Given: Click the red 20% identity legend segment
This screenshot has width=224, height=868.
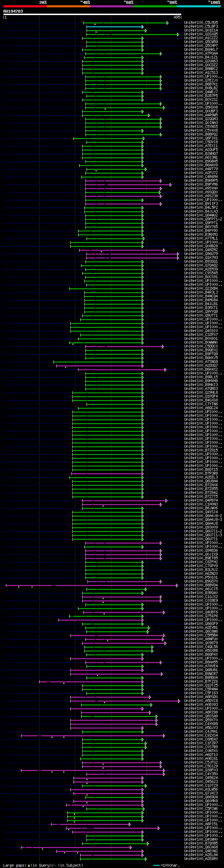Looking at the screenshot, I should [x=25, y=6].
